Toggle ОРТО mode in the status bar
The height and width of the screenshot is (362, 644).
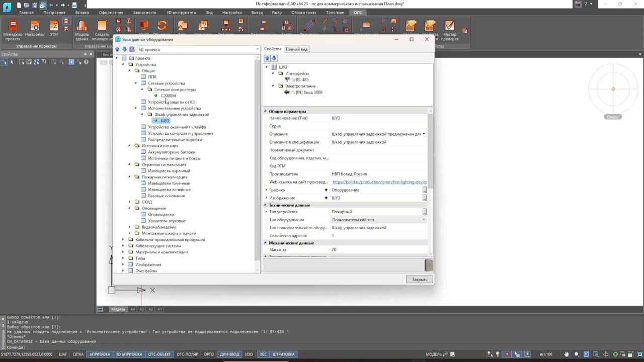209,354
